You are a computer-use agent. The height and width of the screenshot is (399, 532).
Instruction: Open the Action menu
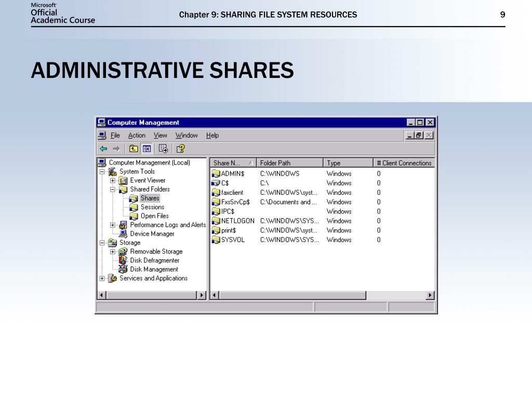pos(137,136)
